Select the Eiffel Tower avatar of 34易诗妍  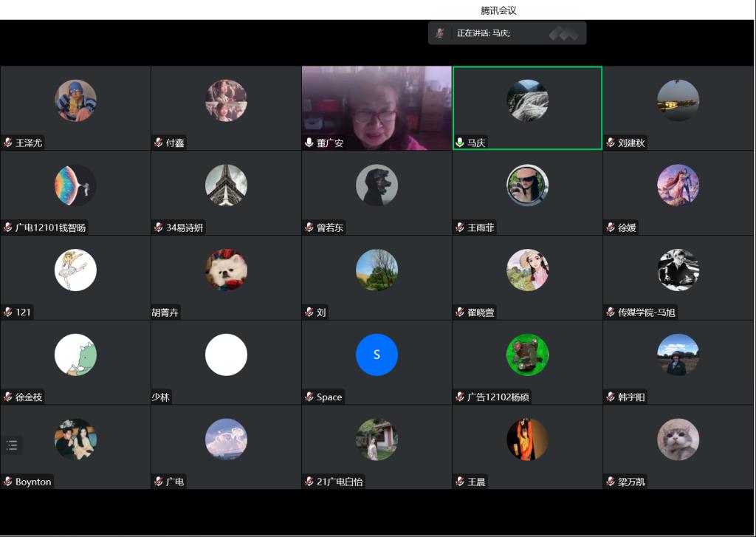click(226, 185)
